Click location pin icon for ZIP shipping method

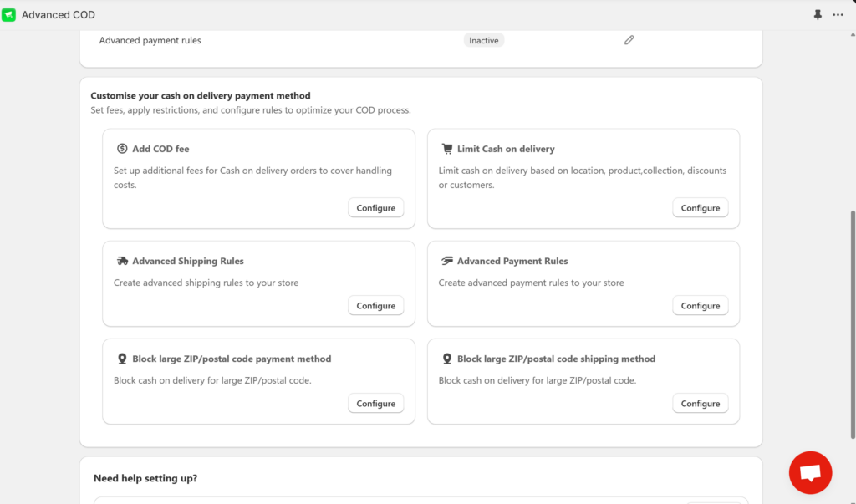coord(447,359)
